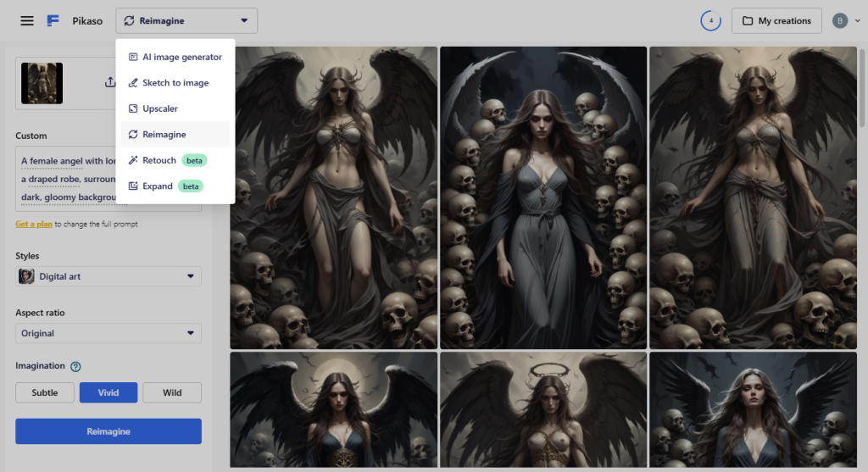868x472 pixels.
Task: Click the Imagination help question mark icon
Action: click(x=75, y=366)
